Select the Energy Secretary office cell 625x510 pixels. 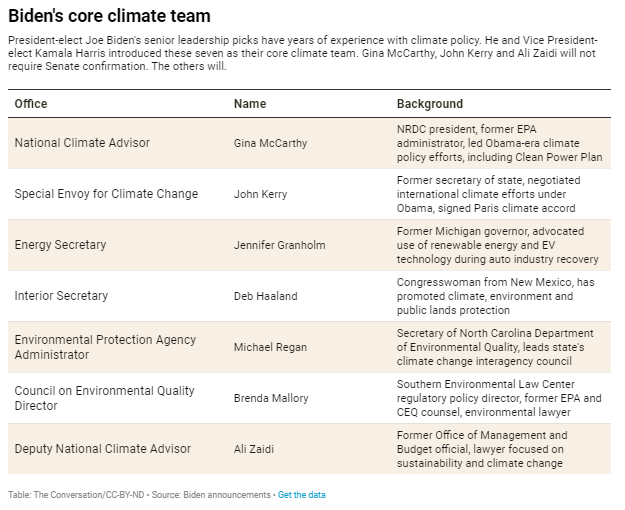pos(60,245)
